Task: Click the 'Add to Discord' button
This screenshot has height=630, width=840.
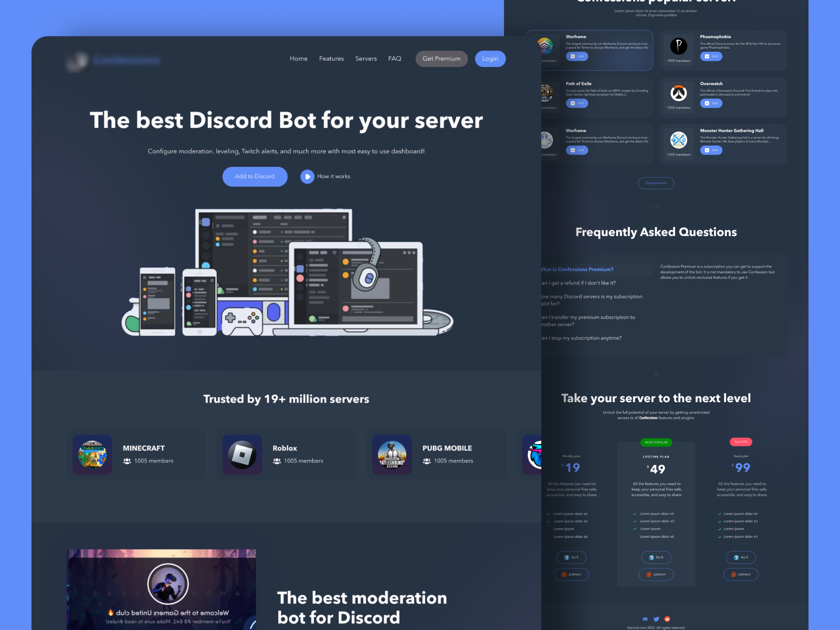Action: [254, 175]
